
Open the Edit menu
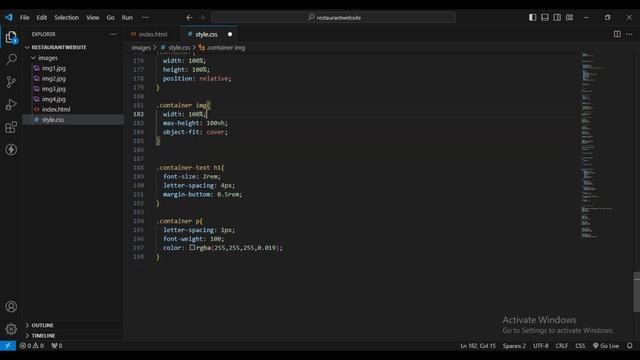click(42, 18)
